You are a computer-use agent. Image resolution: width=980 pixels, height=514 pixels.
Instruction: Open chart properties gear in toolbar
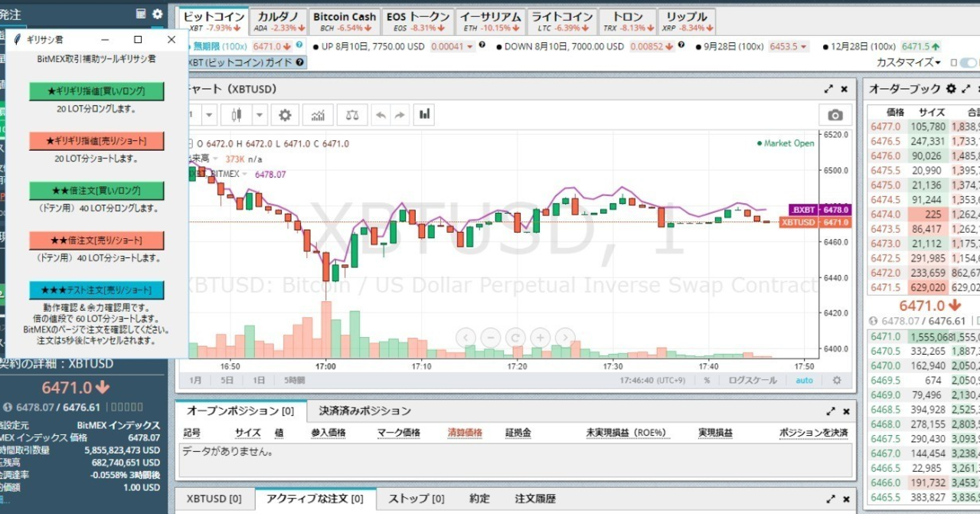tap(285, 115)
